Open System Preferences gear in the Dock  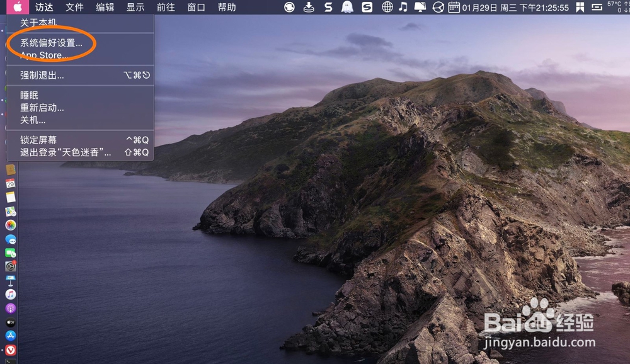point(11,266)
